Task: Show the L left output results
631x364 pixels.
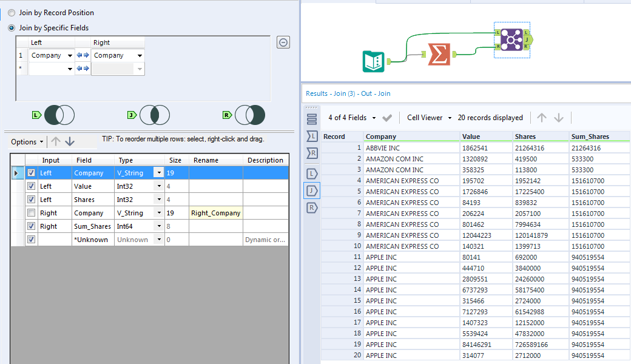Action: coord(312,174)
